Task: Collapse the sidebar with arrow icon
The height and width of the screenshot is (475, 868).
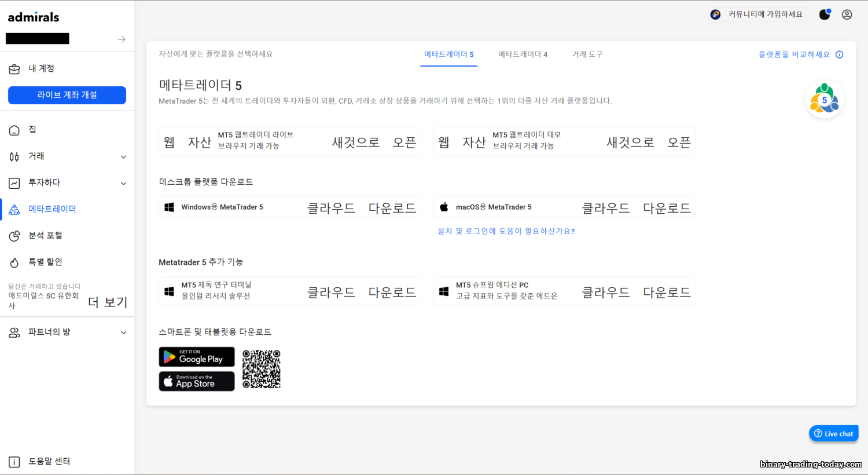Action: (x=122, y=39)
